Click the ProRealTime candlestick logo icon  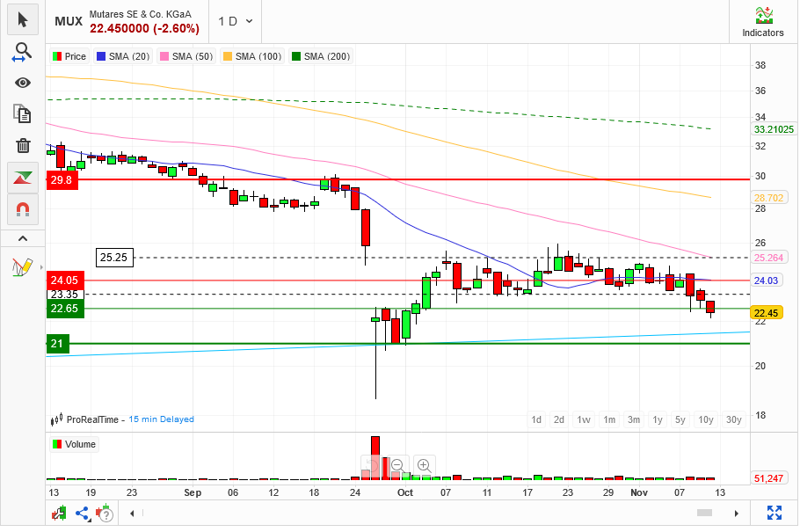56,419
